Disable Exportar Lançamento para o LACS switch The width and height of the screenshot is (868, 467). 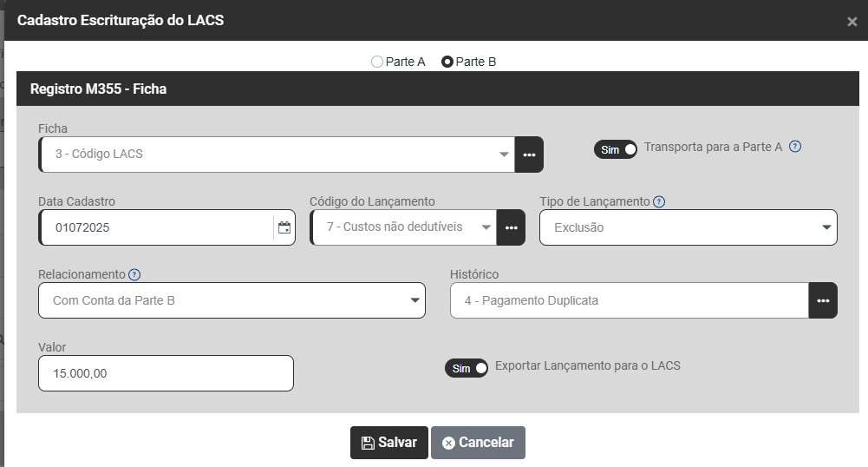coord(467,368)
